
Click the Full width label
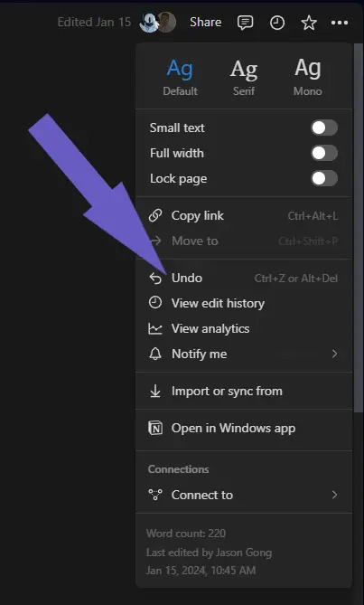[x=177, y=153]
